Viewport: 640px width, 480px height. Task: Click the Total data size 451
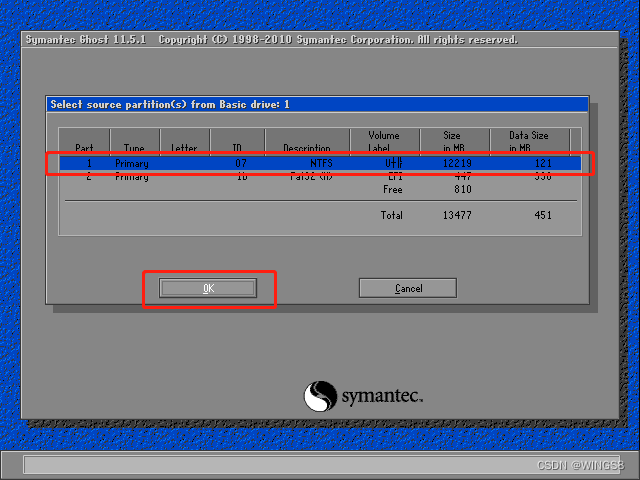[543, 215]
